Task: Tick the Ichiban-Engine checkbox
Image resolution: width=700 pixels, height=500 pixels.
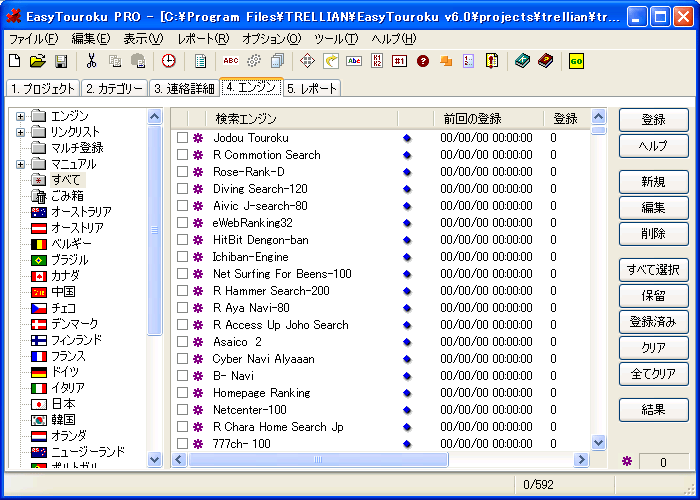Action: pos(182,256)
